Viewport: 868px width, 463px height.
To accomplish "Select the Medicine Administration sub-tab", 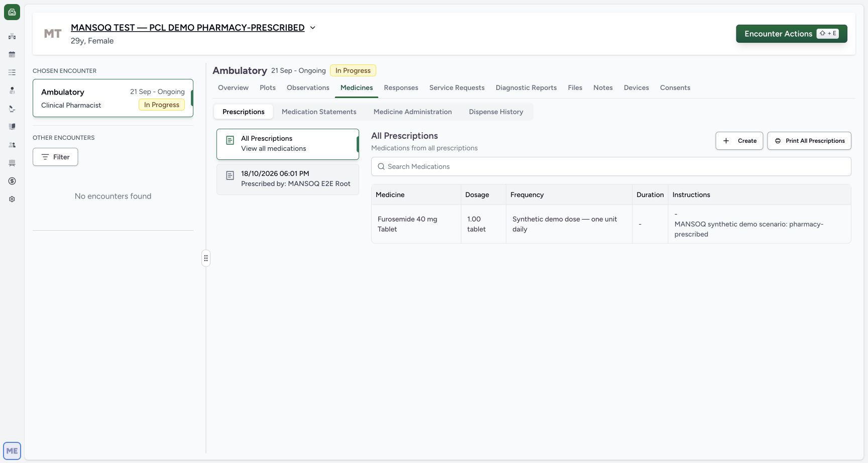I will pos(412,112).
